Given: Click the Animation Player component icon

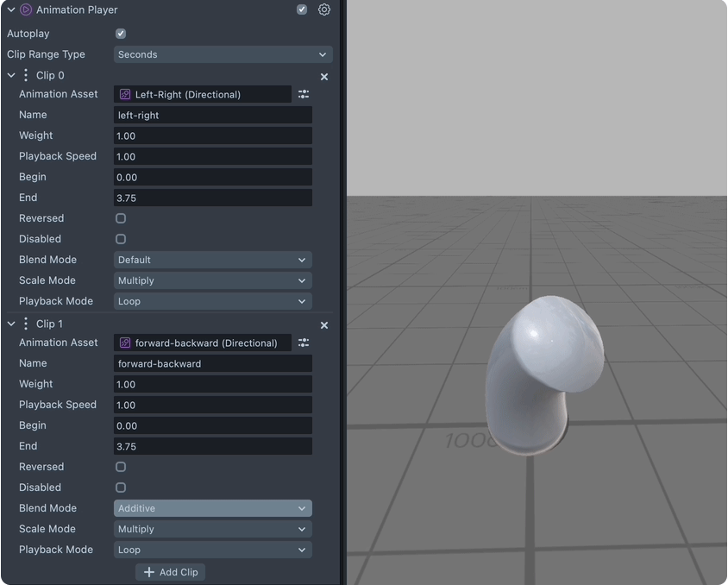Looking at the screenshot, I should tap(26, 9).
